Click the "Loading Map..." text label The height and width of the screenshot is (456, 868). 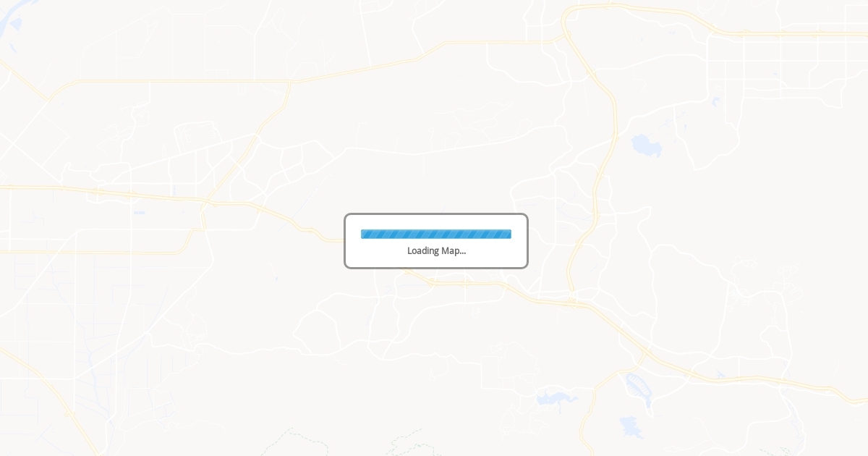tap(436, 250)
